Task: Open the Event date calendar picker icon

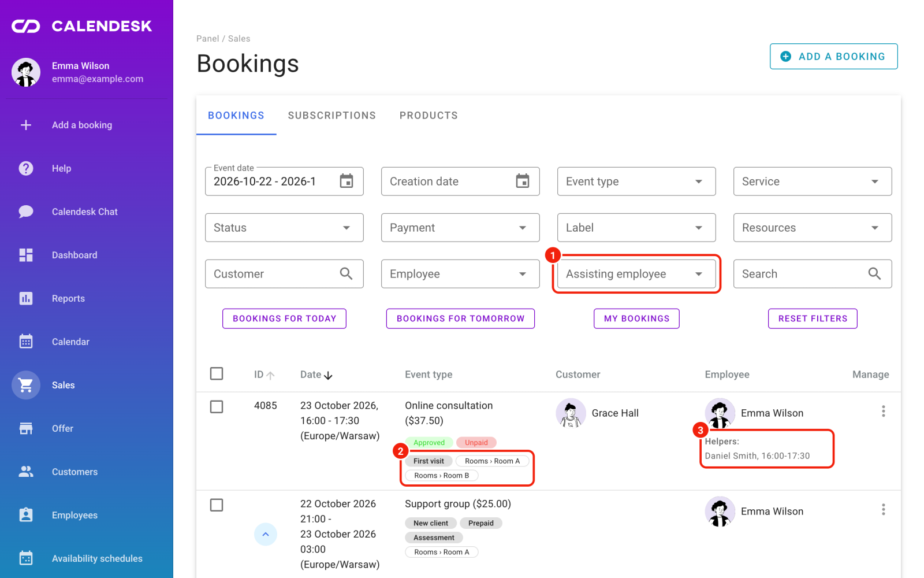Action: 346,181
